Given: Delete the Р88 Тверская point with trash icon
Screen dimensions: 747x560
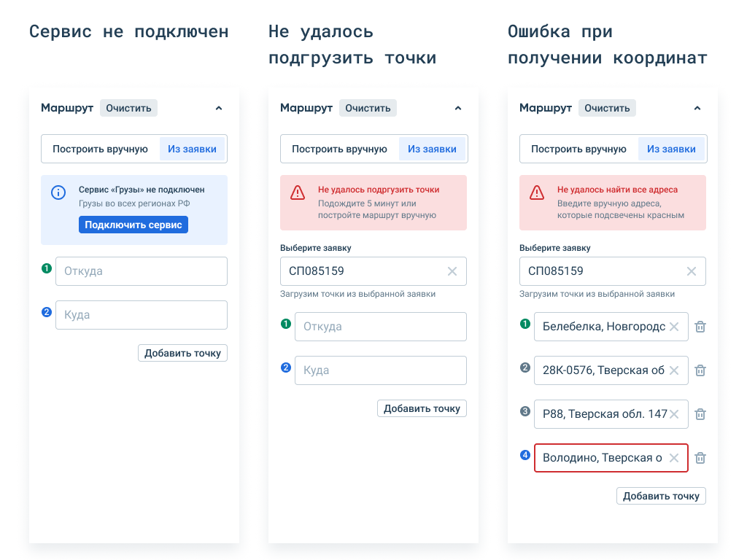Looking at the screenshot, I should tap(700, 414).
